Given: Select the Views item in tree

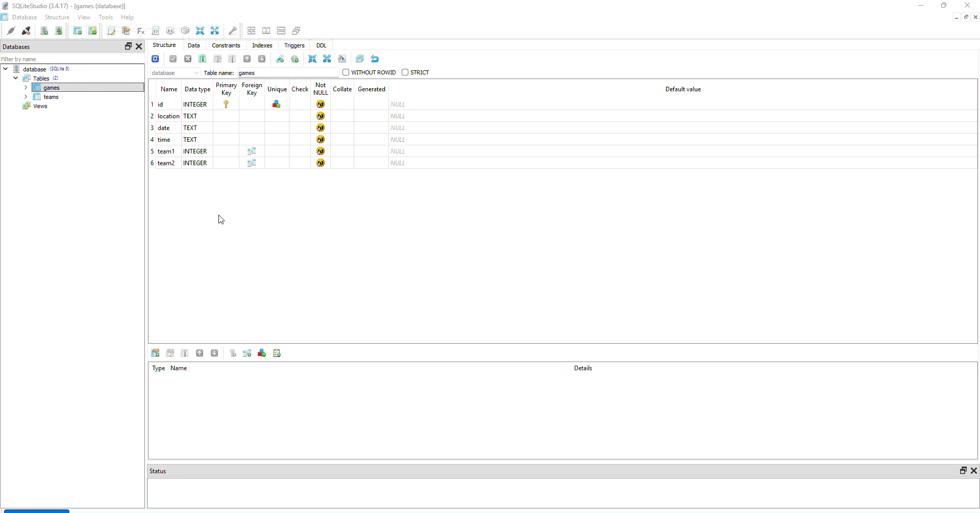Looking at the screenshot, I should tap(40, 106).
